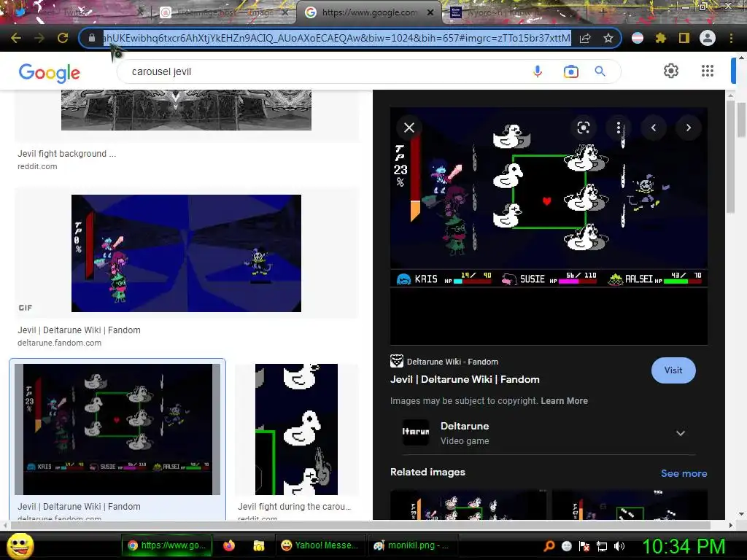
Task: Open the Google apps grid
Action: pos(708,71)
